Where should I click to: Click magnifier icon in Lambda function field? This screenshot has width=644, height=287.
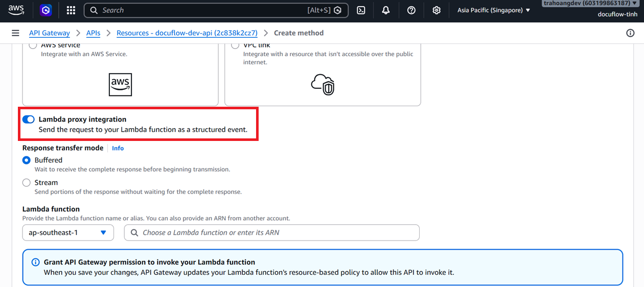coord(134,232)
